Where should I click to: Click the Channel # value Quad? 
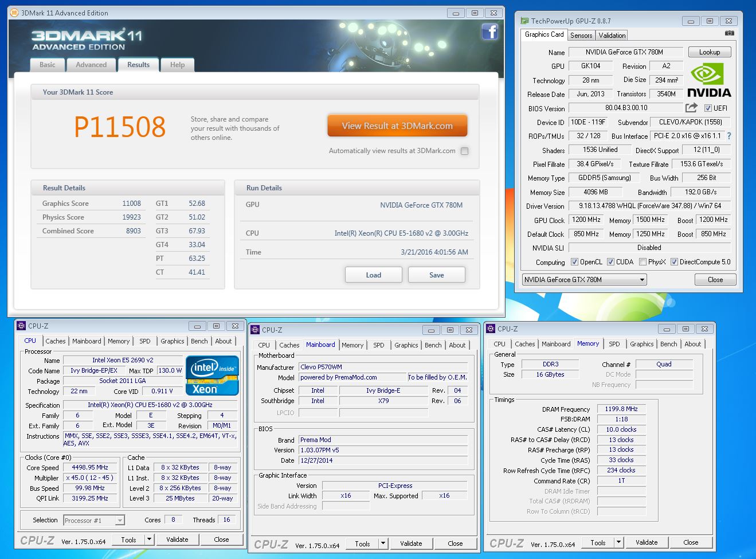[x=664, y=364]
